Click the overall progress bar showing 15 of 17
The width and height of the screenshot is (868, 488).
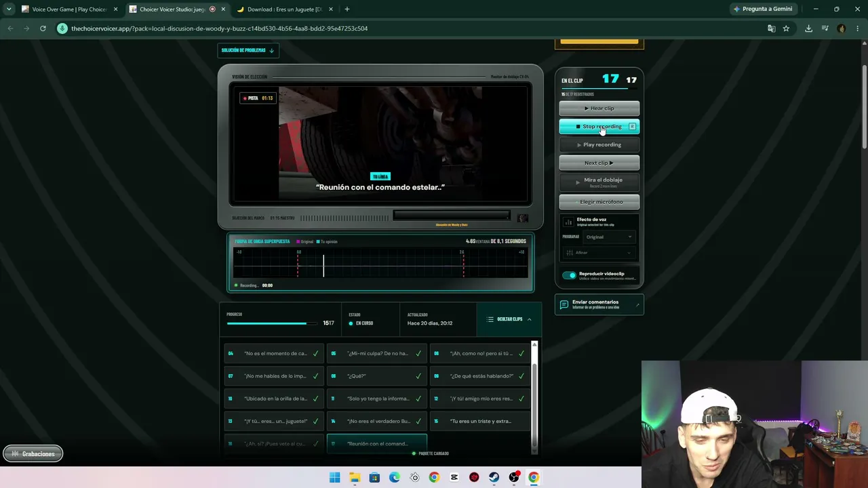coord(272,323)
